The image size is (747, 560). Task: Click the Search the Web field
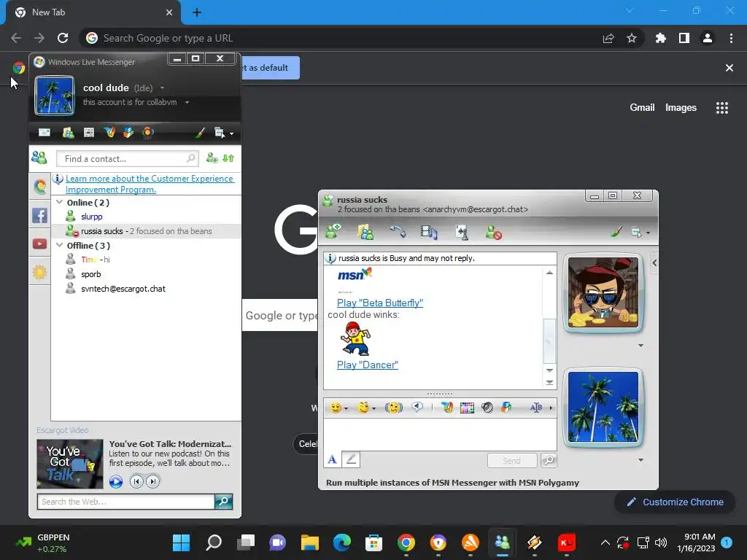pyautogui.click(x=125, y=502)
